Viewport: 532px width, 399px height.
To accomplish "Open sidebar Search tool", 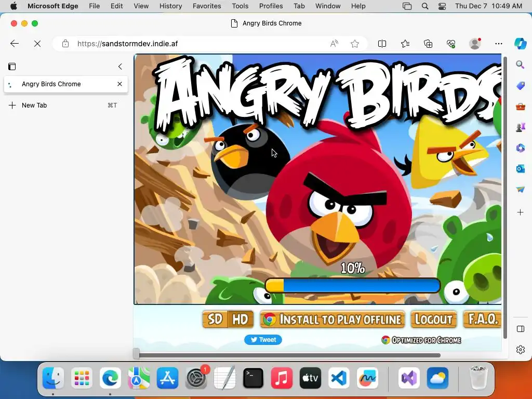I will [520, 64].
